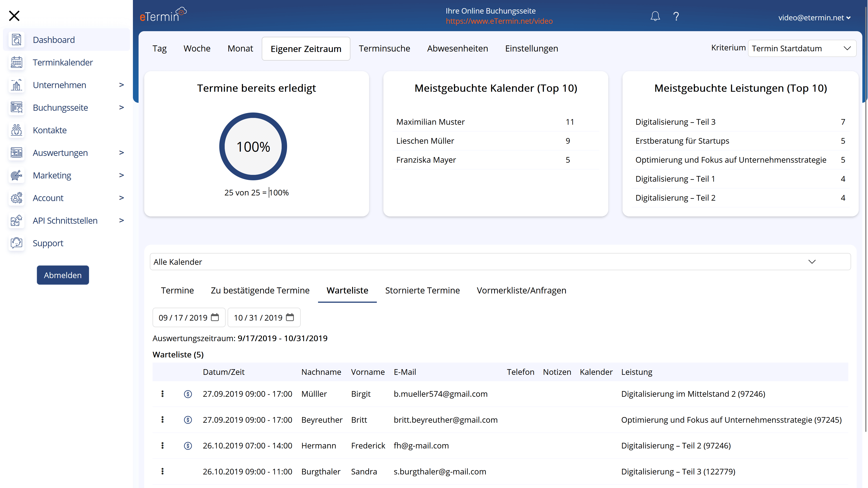Open row menu for Burgthaler Sandra
Screen dimensions: 868x488
[x=163, y=471]
